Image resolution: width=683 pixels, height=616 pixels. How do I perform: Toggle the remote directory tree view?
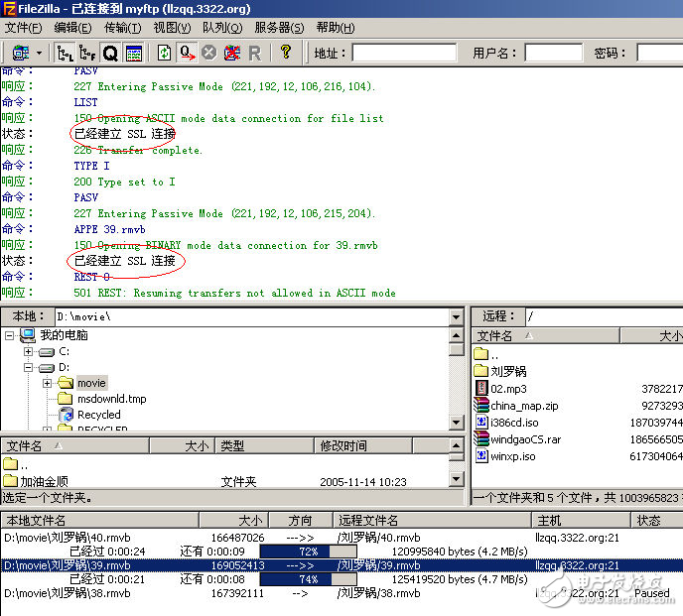(87, 54)
